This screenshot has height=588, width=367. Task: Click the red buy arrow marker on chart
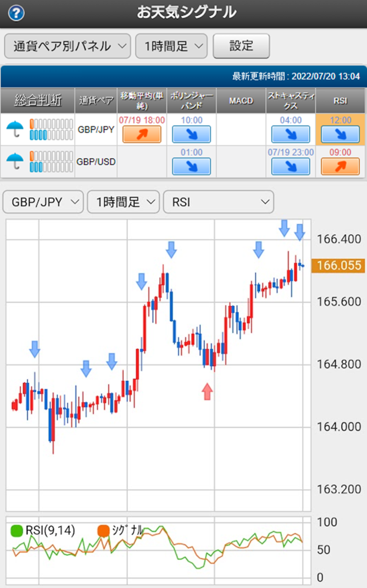(x=207, y=391)
